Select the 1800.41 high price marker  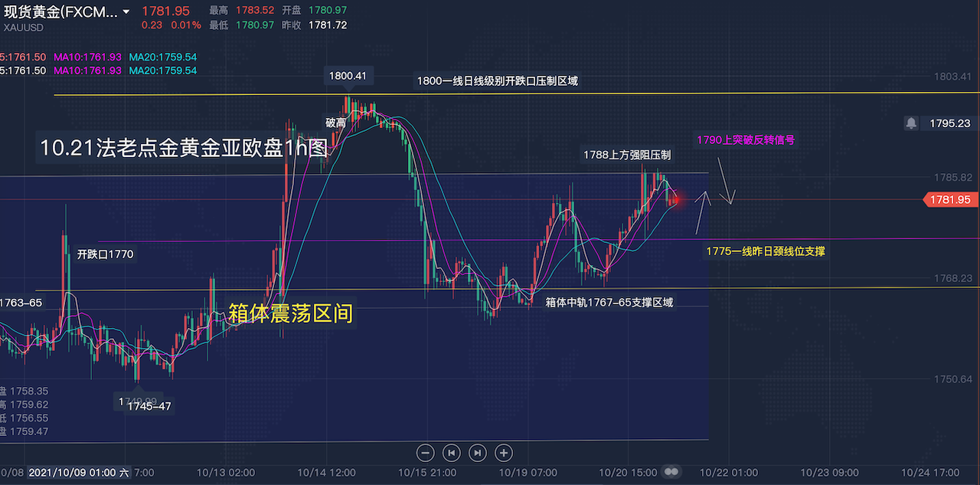tap(348, 76)
